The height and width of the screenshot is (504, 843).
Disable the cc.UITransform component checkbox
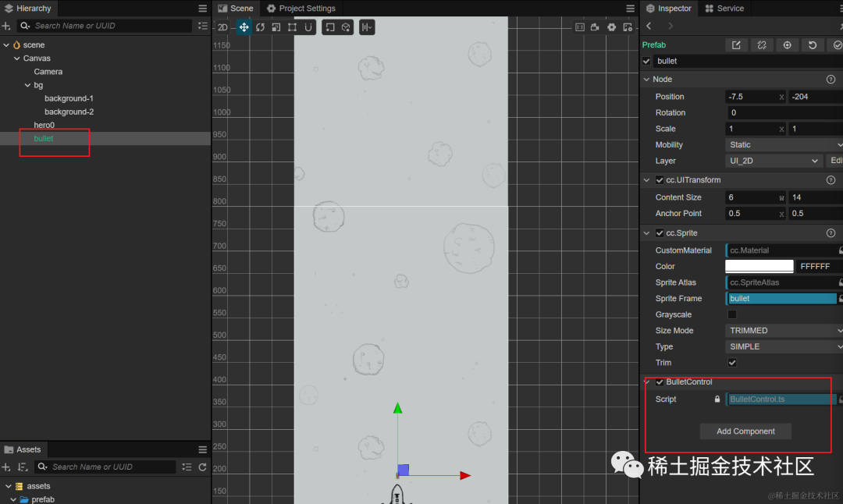pos(660,180)
